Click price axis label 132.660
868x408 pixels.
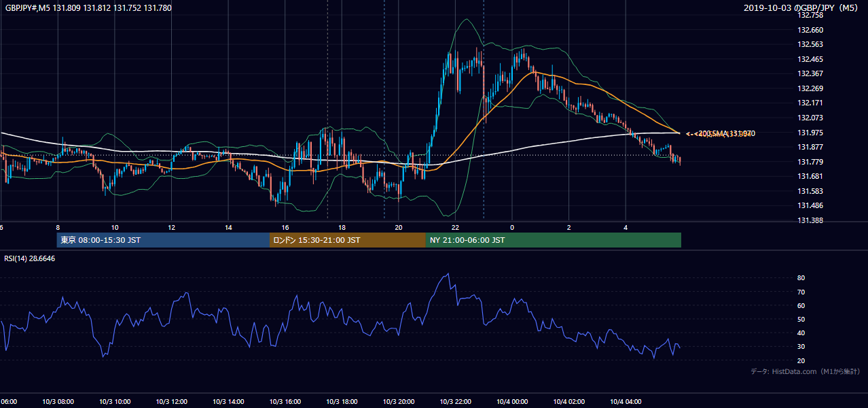(x=810, y=30)
